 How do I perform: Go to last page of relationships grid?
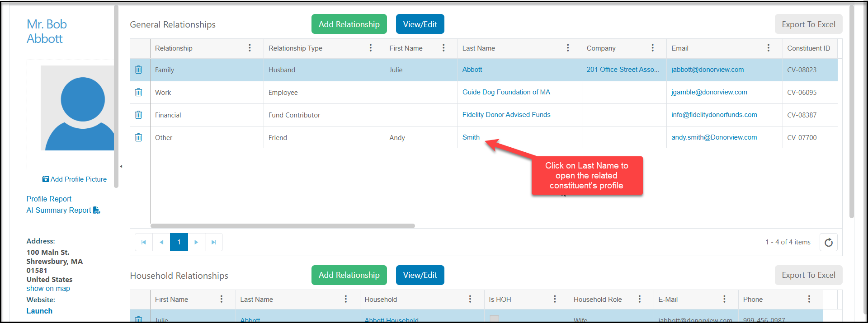[x=214, y=242]
